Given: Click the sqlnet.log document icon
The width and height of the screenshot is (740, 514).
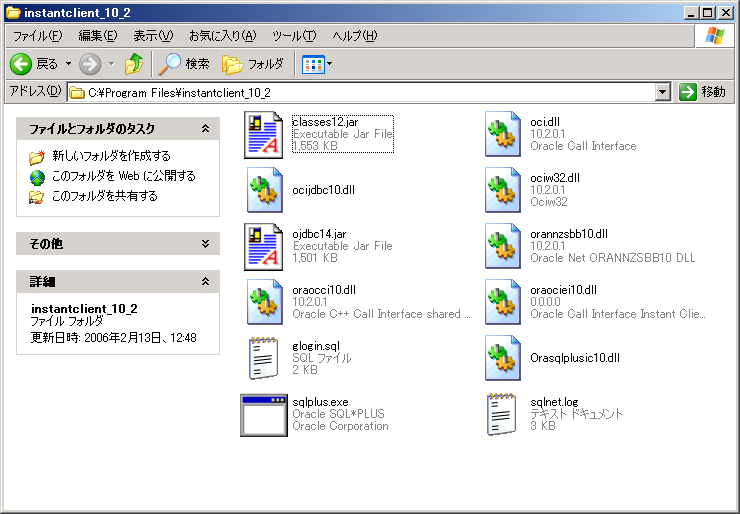Looking at the screenshot, I should (501, 414).
